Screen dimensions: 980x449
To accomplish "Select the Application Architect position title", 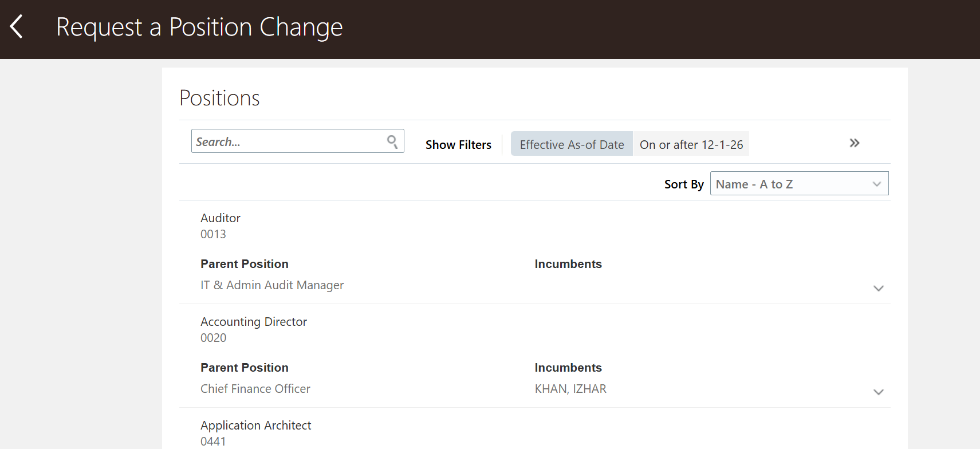I will click(255, 426).
